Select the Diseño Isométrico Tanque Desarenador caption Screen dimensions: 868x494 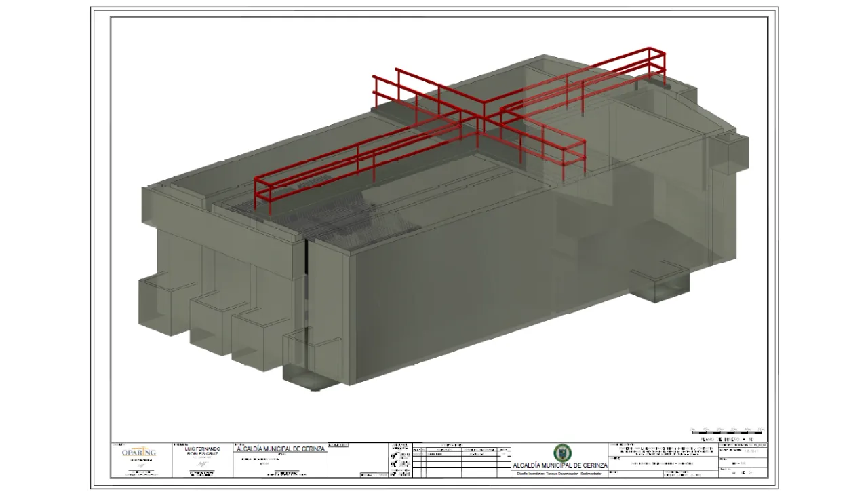pos(559,473)
